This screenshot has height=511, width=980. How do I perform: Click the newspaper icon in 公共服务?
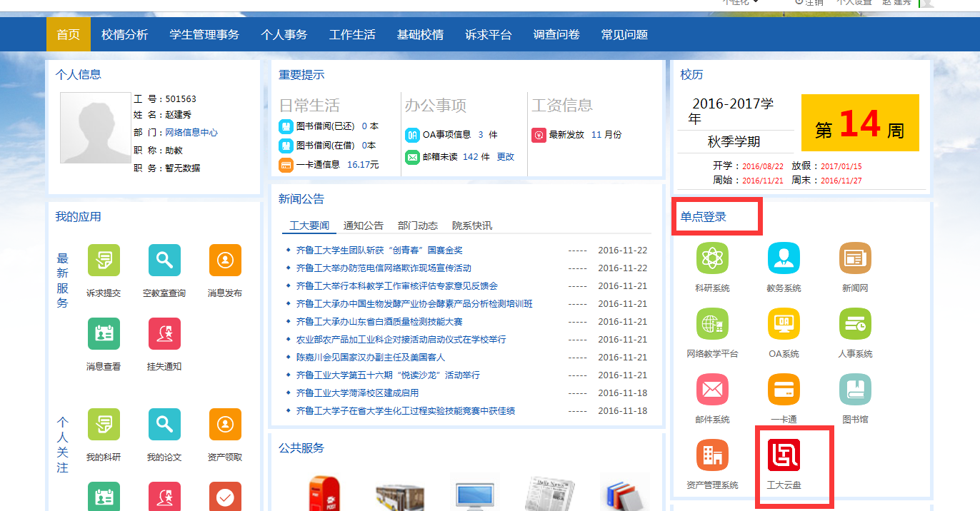click(549, 492)
